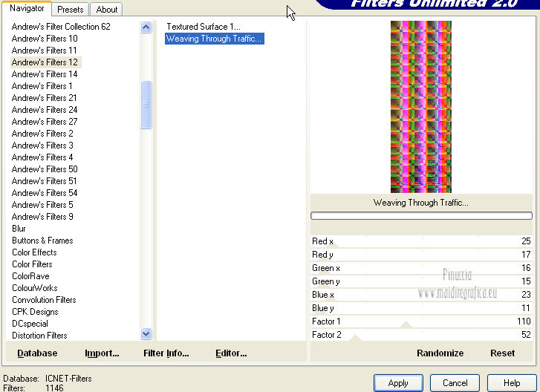
Task: Cancel the filter dialog
Action: click(x=455, y=383)
